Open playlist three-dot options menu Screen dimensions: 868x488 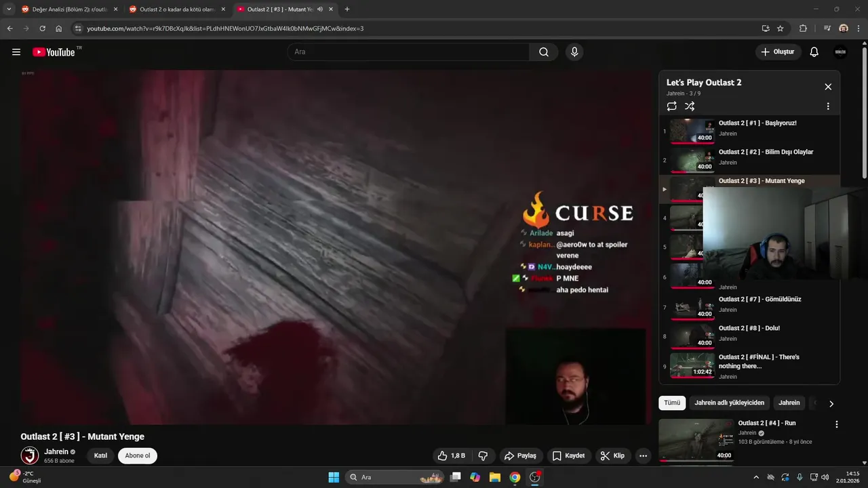tap(828, 106)
